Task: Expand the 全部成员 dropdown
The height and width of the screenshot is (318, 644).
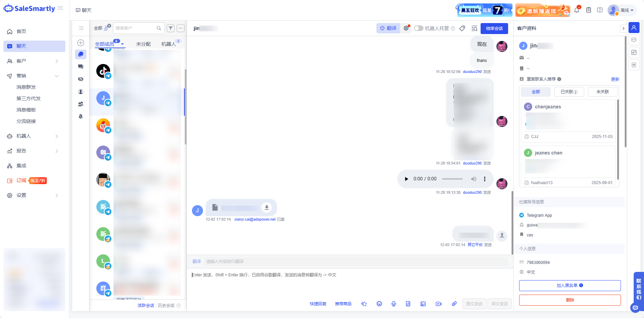Action: (x=122, y=44)
